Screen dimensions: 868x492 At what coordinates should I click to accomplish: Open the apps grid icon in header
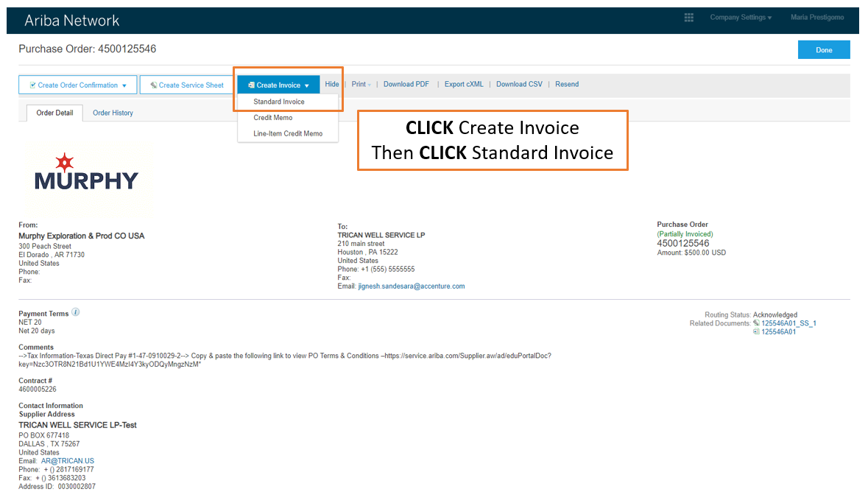pyautogui.click(x=688, y=18)
